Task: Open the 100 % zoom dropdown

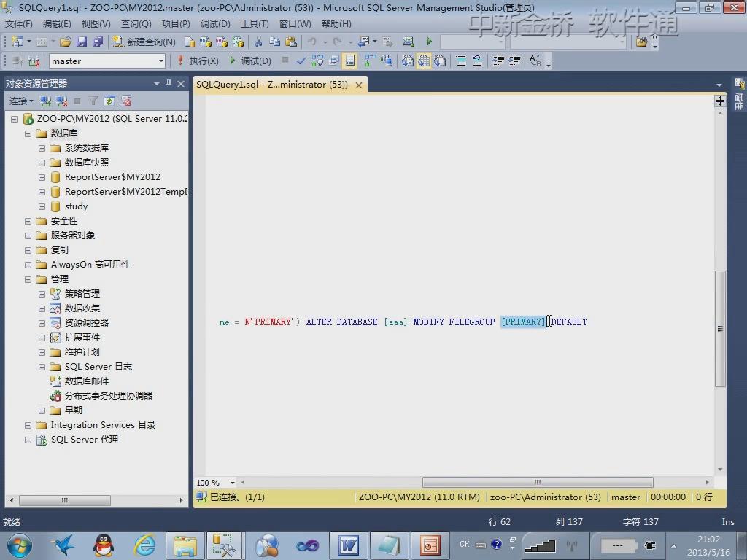Action: (x=233, y=483)
